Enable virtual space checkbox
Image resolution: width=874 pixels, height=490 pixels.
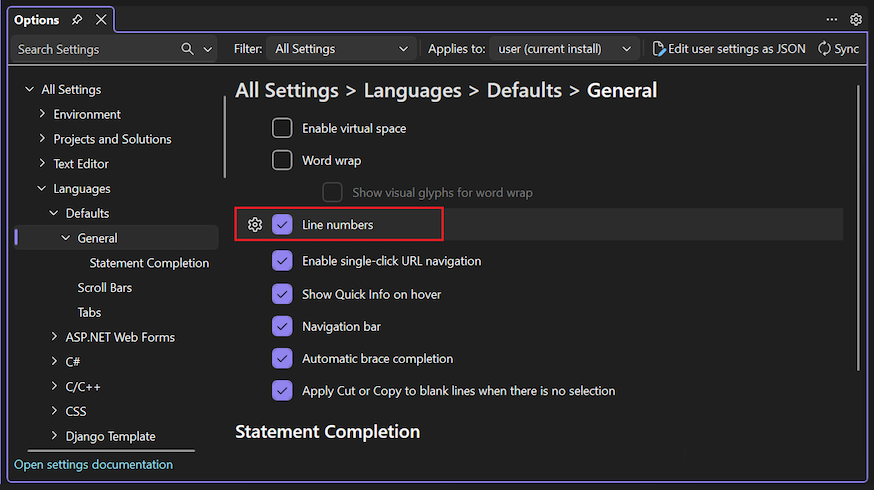(282, 128)
